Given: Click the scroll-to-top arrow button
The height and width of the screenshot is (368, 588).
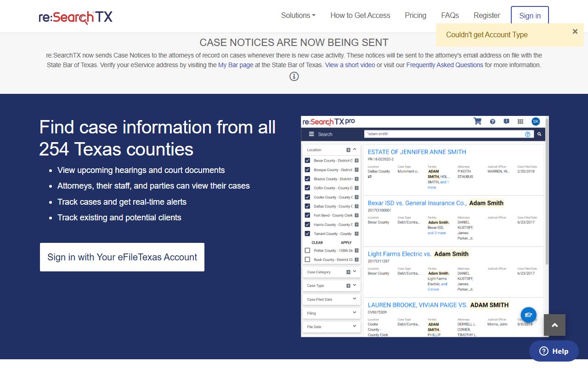Looking at the screenshot, I should point(554,325).
